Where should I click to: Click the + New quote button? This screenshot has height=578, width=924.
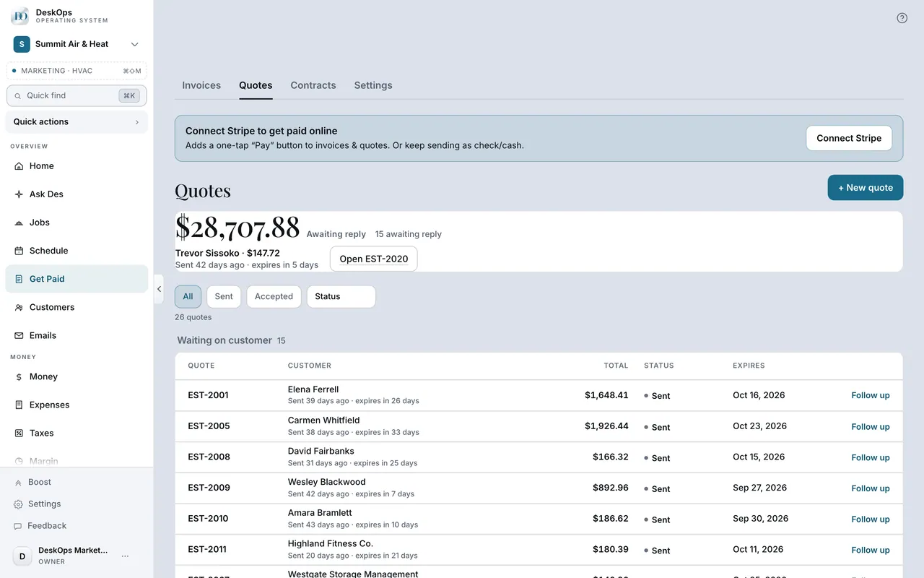tap(866, 188)
